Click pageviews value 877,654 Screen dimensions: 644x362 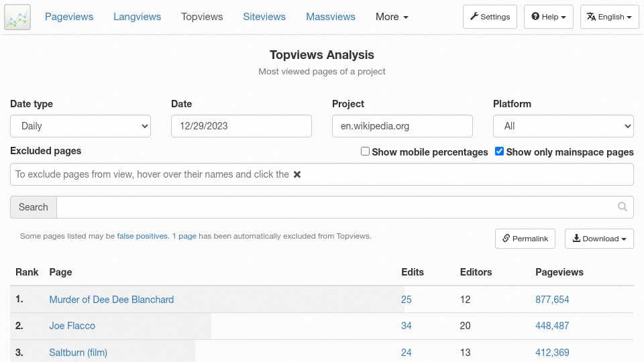click(x=552, y=300)
